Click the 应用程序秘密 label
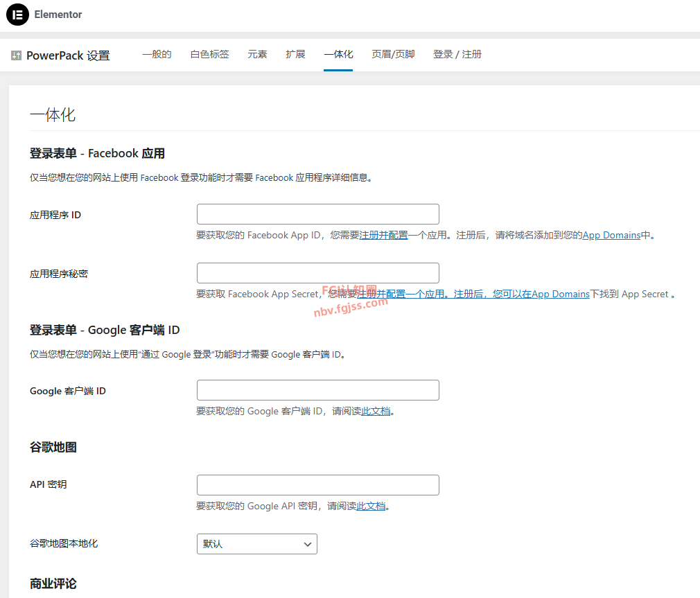This screenshot has height=598, width=700. [59, 274]
